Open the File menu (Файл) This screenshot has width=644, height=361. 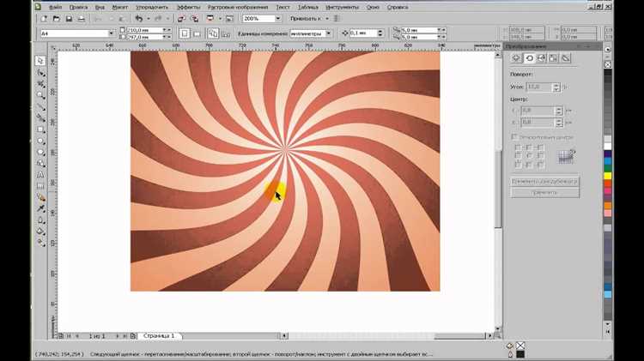56,7
